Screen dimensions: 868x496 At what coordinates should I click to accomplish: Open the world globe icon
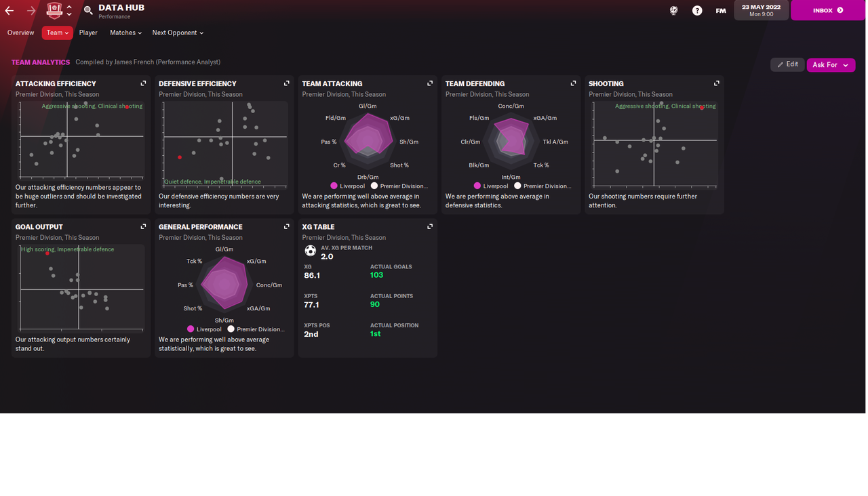click(x=674, y=10)
